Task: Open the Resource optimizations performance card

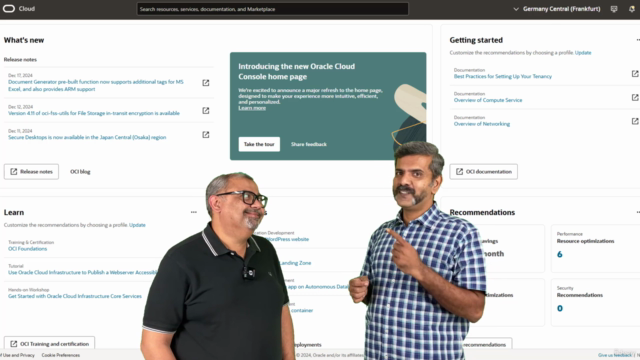Action: coord(596,248)
